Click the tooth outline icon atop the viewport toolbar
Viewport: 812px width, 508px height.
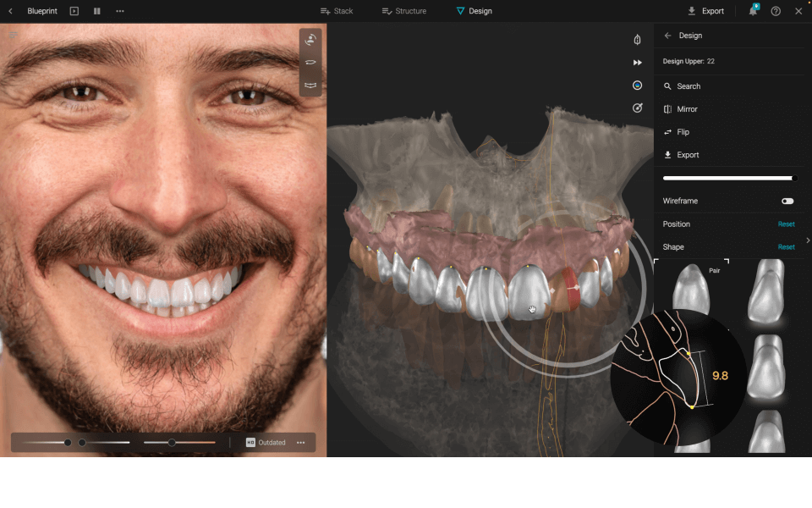tap(637, 40)
